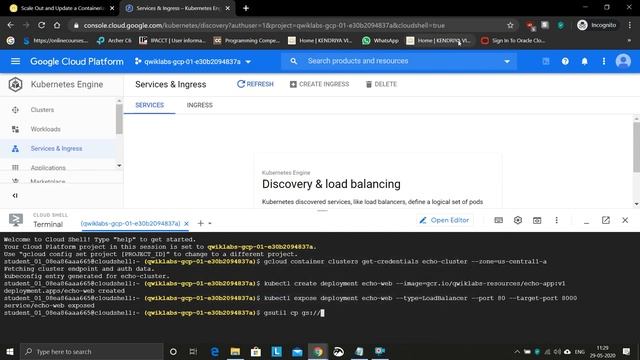
Task: Switch to the INGRESS tab
Action: (200, 105)
